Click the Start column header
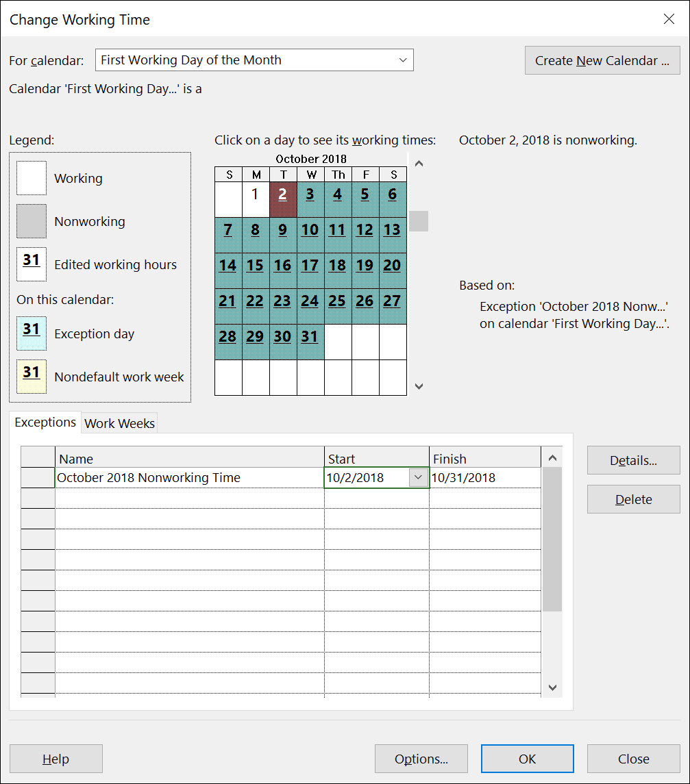 pyautogui.click(x=377, y=457)
